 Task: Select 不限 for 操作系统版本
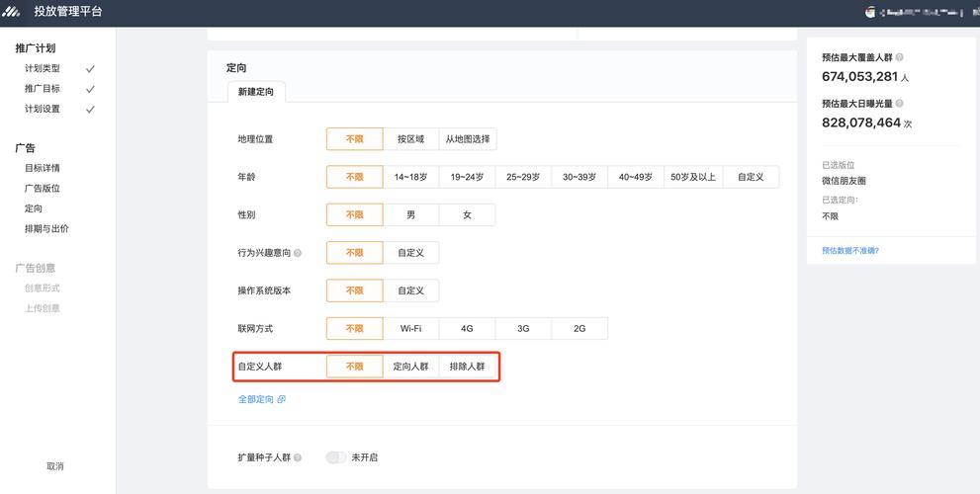tap(354, 290)
